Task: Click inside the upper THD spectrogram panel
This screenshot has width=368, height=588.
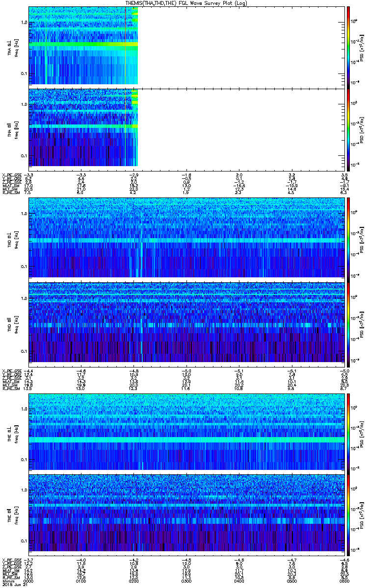Action: tap(186, 238)
